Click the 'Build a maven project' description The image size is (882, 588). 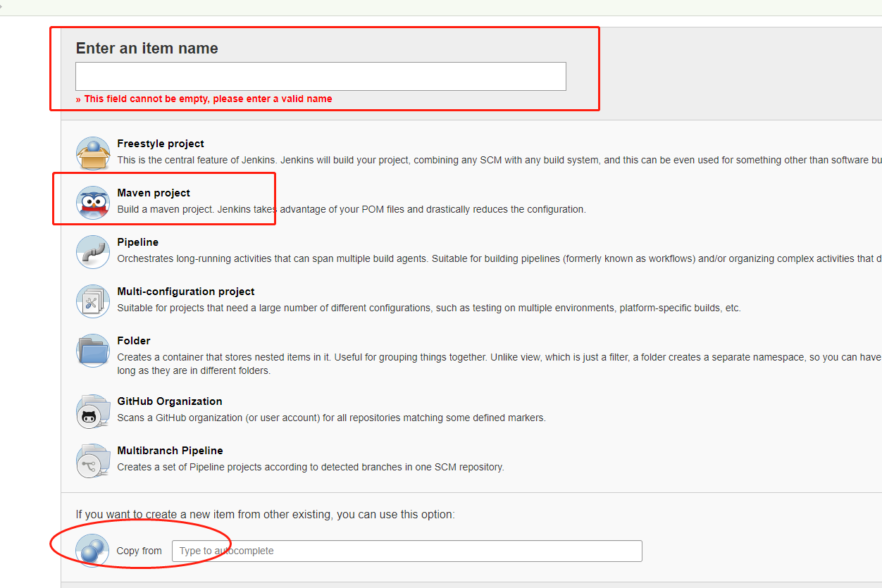352,209
